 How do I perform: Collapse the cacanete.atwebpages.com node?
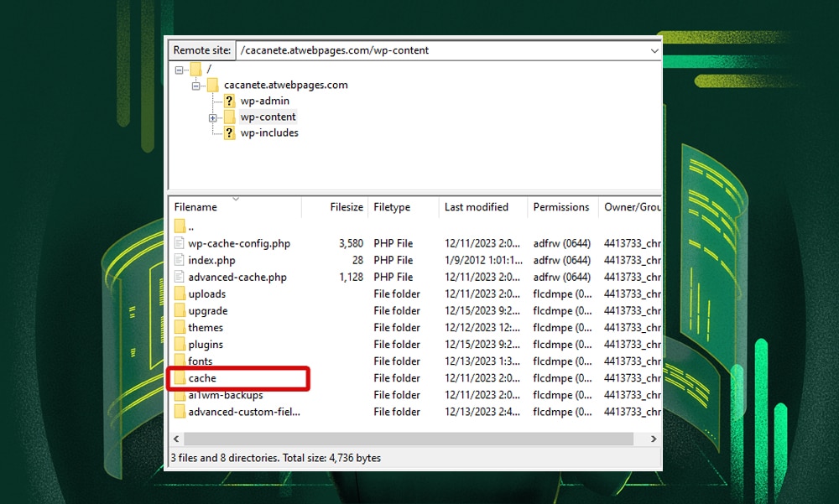click(195, 85)
